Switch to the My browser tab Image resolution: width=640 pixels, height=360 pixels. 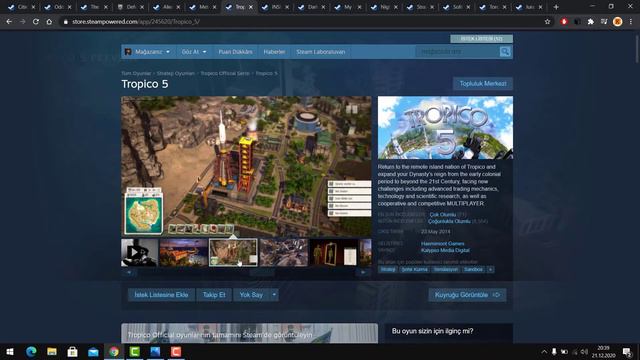click(348, 7)
